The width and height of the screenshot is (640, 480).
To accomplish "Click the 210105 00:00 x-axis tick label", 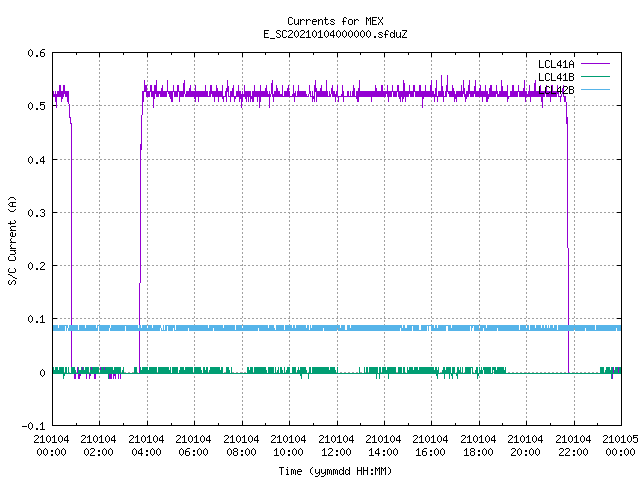I will (620, 446).
